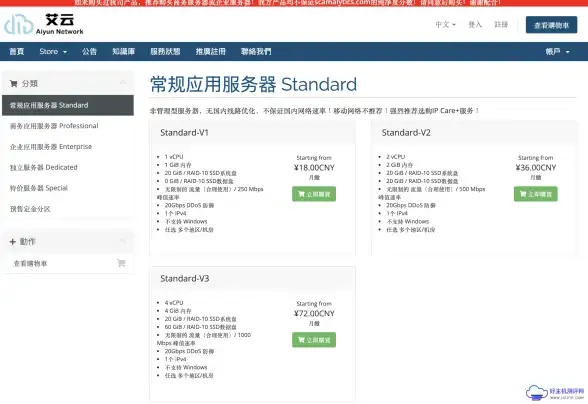
Task: Order the Standard-V2 plan with green button
Action: 536,194
